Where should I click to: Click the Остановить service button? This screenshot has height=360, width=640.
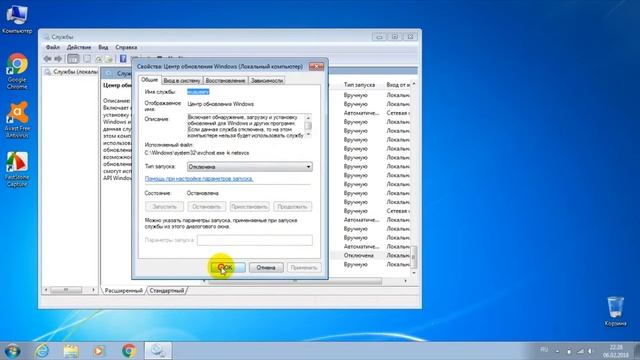[207, 207]
